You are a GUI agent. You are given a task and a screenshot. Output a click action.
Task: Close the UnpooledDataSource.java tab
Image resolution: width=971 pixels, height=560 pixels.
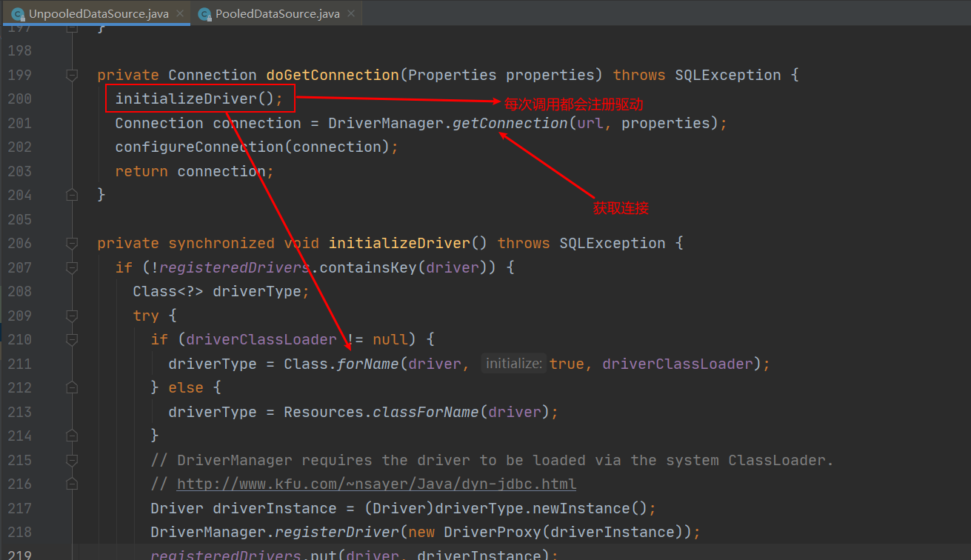point(180,13)
